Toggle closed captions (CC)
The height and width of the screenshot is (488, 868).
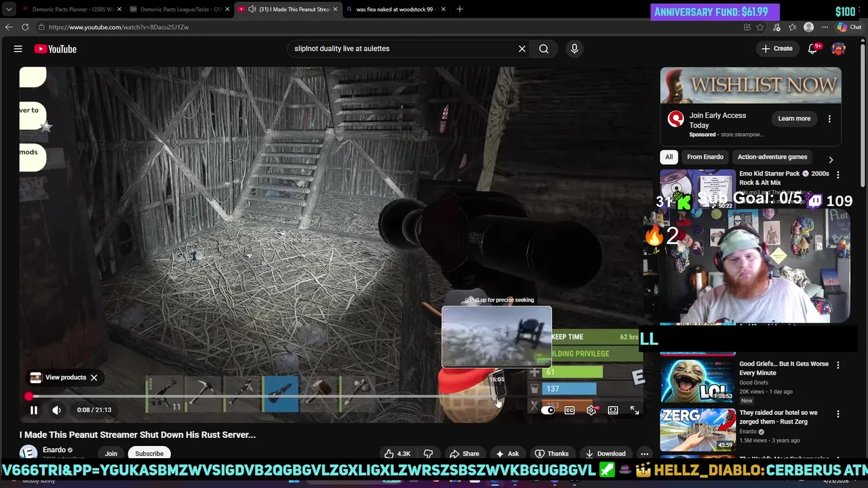tap(570, 410)
